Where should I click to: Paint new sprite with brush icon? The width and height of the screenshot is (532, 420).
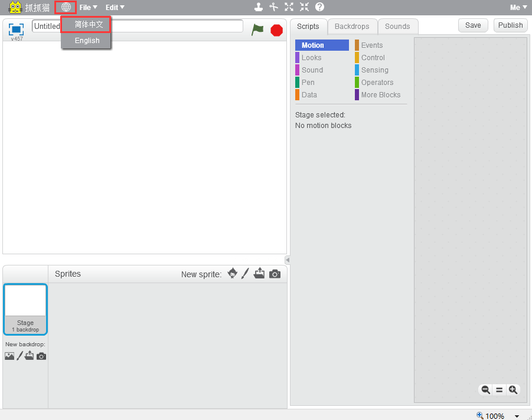coord(246,274)
